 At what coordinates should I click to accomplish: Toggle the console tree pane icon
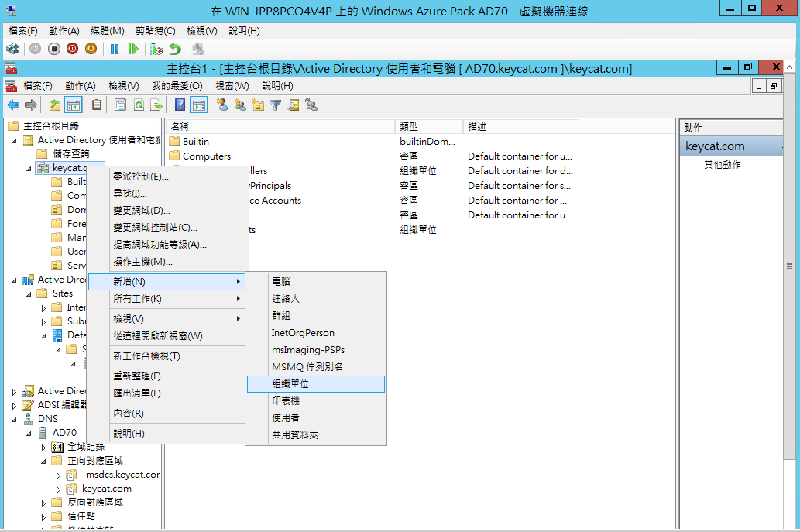(74, 105)
